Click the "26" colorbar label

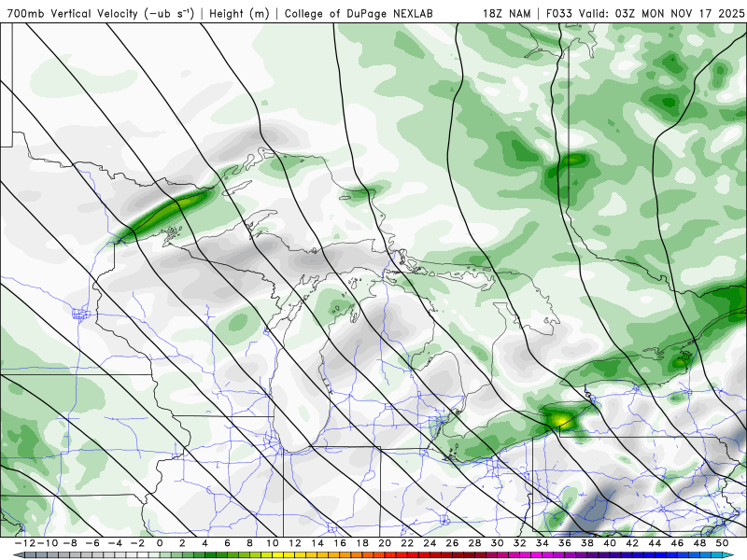coord(453,543)
